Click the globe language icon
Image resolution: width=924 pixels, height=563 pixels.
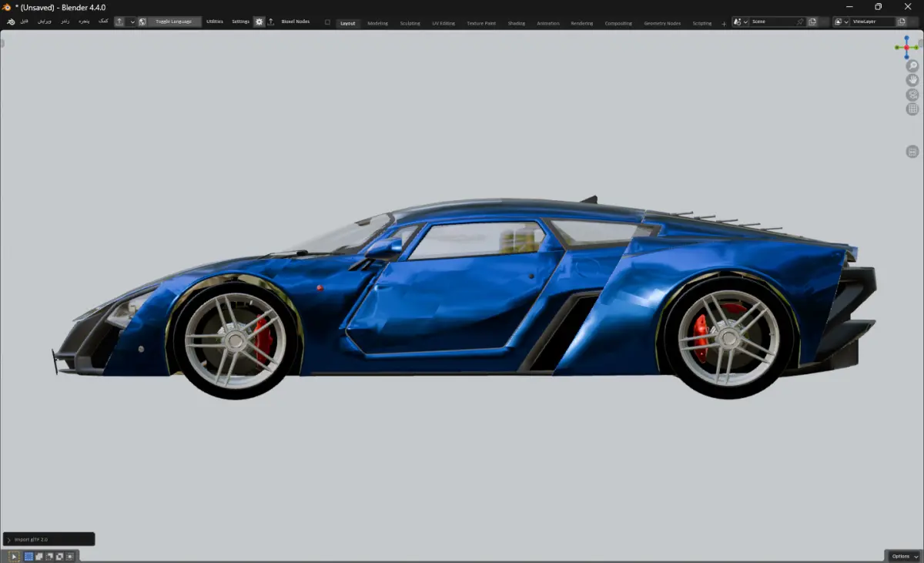click(142, 22)
